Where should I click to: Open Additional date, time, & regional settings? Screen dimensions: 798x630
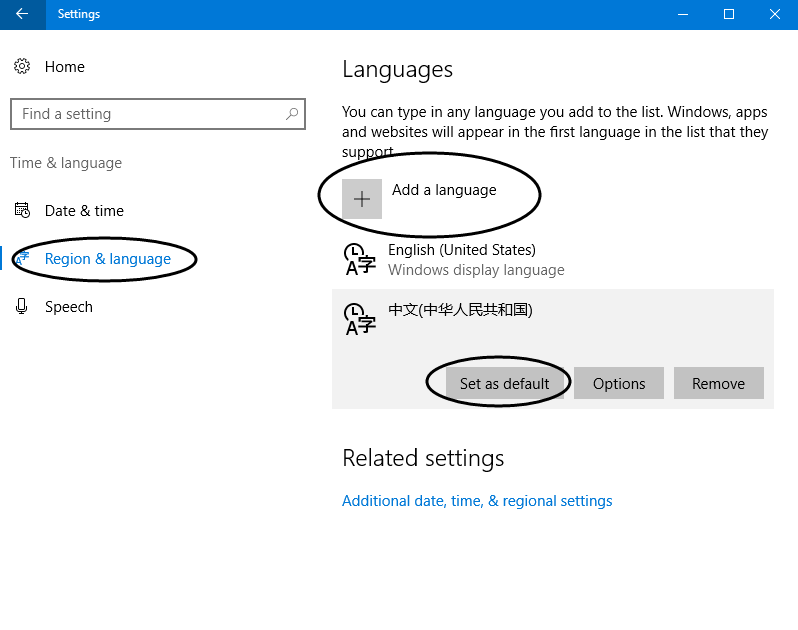pyautogui.click(x=477, y=501)
